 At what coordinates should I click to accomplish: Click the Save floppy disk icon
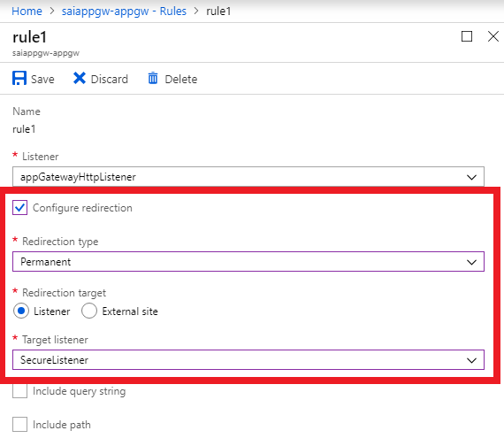19,78
